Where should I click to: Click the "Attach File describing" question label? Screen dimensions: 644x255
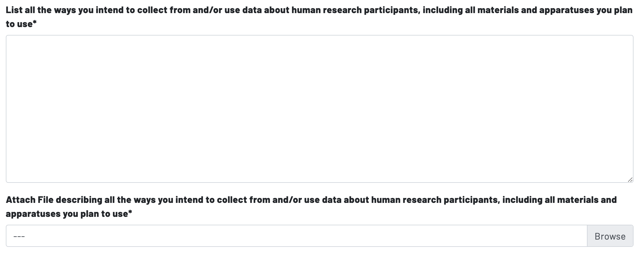311,200
